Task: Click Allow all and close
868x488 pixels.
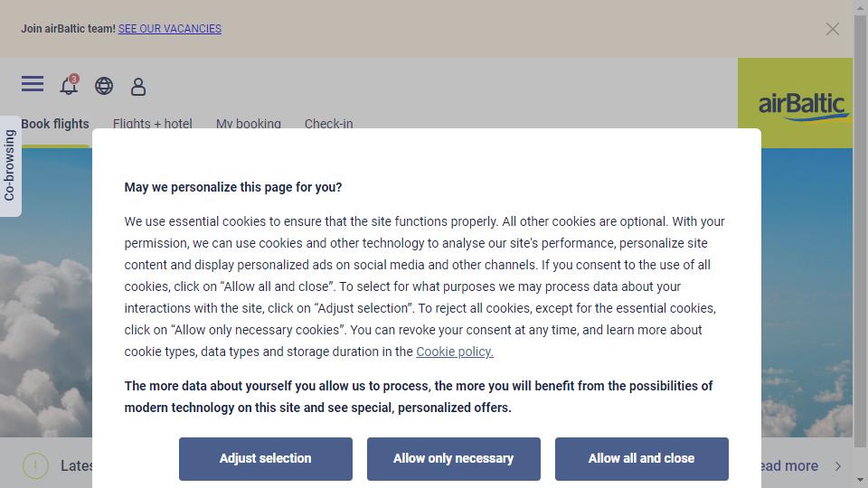Action: point(642,459)
